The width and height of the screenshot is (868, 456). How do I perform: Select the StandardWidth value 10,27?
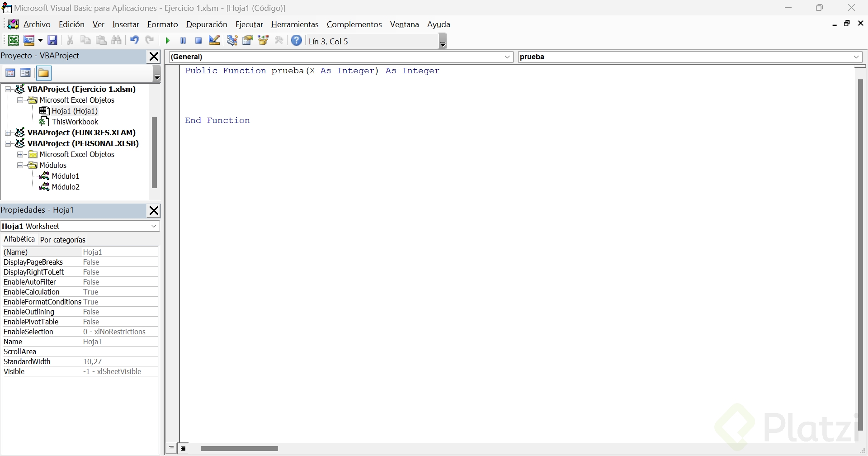(x=120, y=361)
